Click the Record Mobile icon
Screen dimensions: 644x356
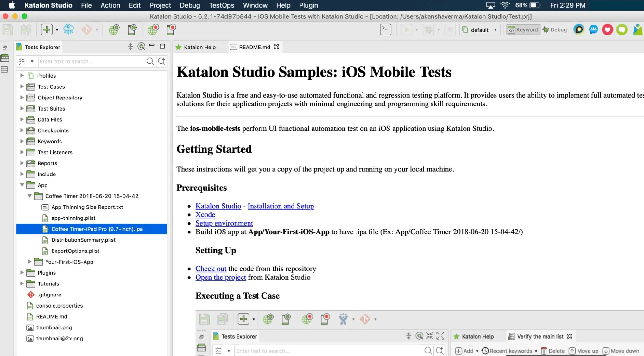(x=171, y=29)
